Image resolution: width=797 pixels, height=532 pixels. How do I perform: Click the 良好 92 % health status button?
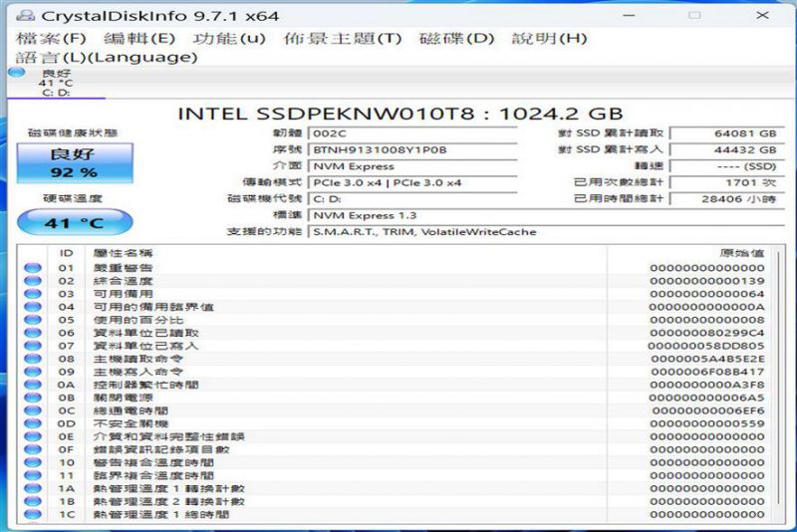(x=75, y=163)
